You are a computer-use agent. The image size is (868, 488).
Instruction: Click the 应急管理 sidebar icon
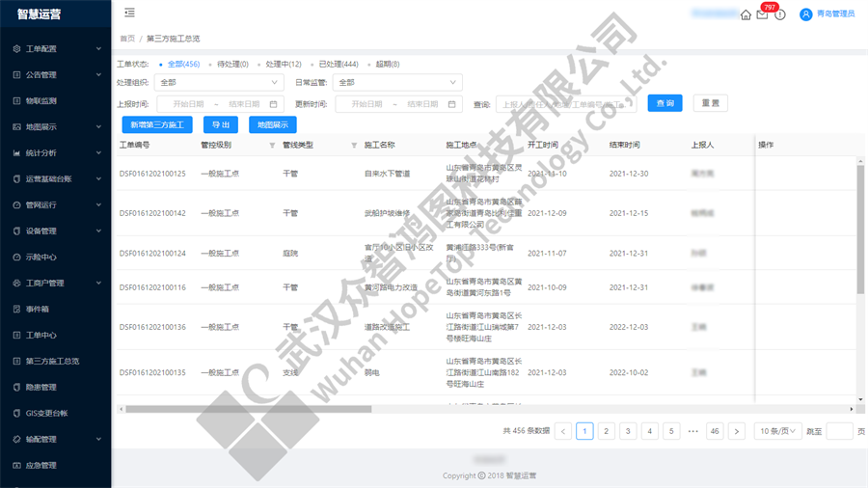point(16,465)
